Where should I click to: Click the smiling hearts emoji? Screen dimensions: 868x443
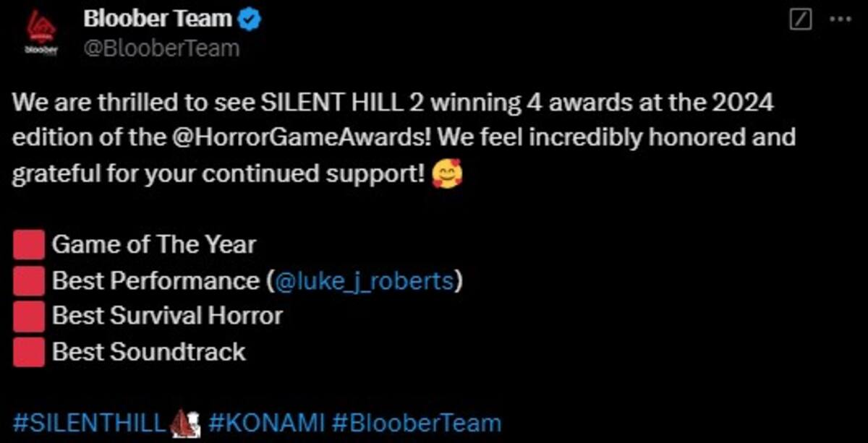pos(445,175)
